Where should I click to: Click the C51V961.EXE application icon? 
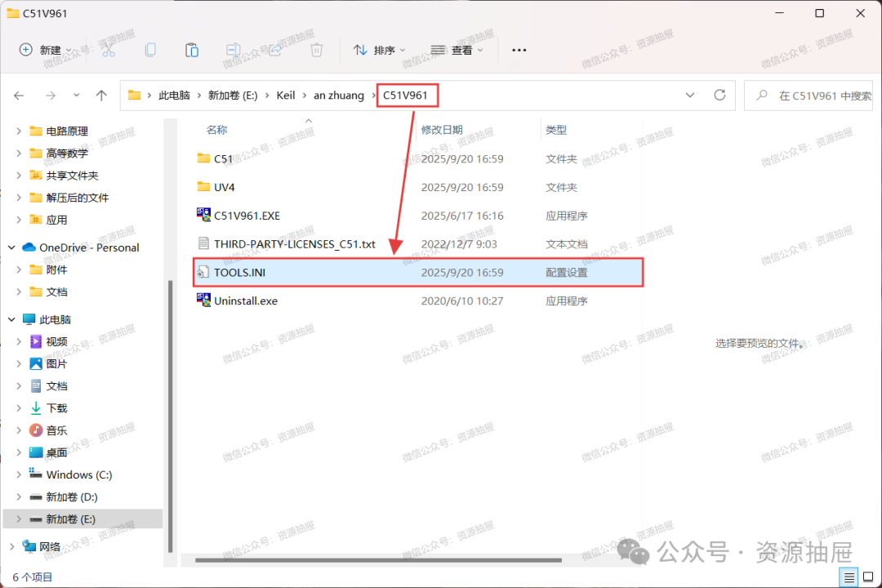(203, 215)
